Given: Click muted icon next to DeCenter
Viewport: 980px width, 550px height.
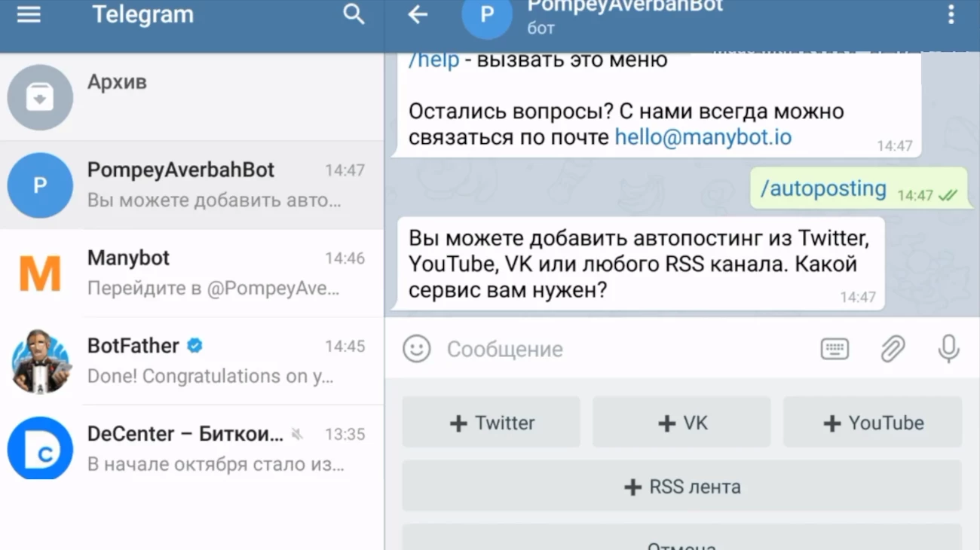Looking at the screenshot, I should tap(297, 434).
